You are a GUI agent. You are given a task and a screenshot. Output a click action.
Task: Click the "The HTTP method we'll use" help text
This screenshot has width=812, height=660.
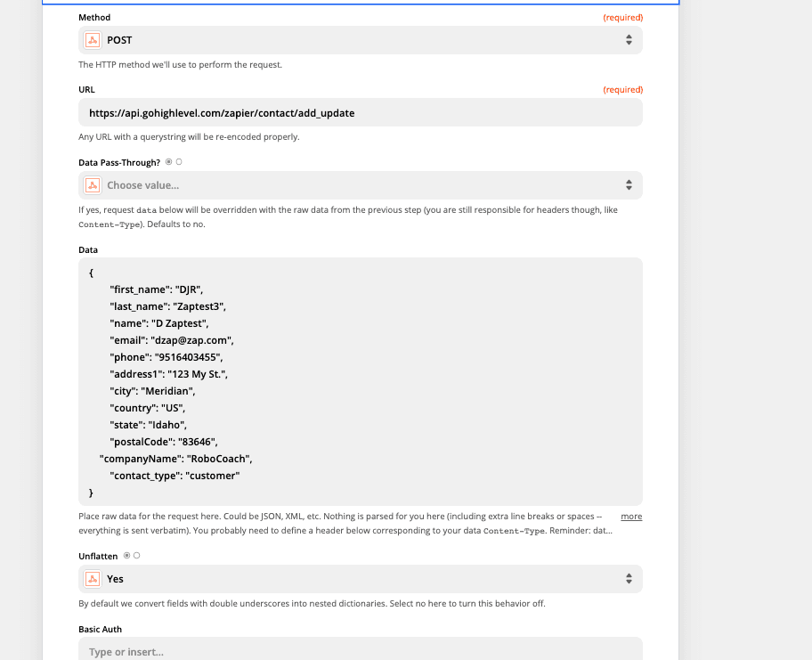tap(180, 65)
